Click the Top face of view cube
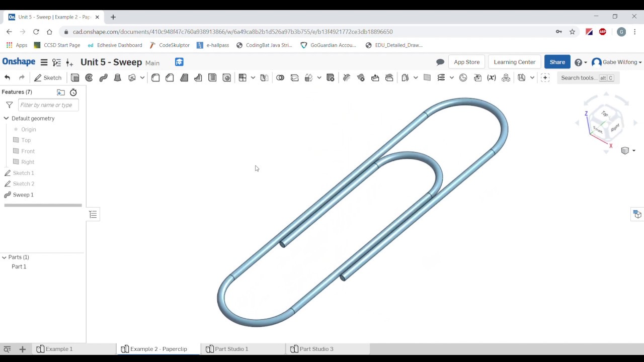Image resolution: width=644 pixels, height=362 pixels. click(605, 114)
